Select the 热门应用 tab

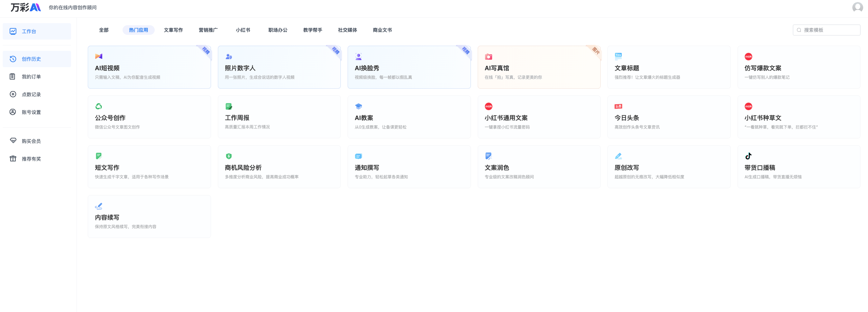coord(139,30)
